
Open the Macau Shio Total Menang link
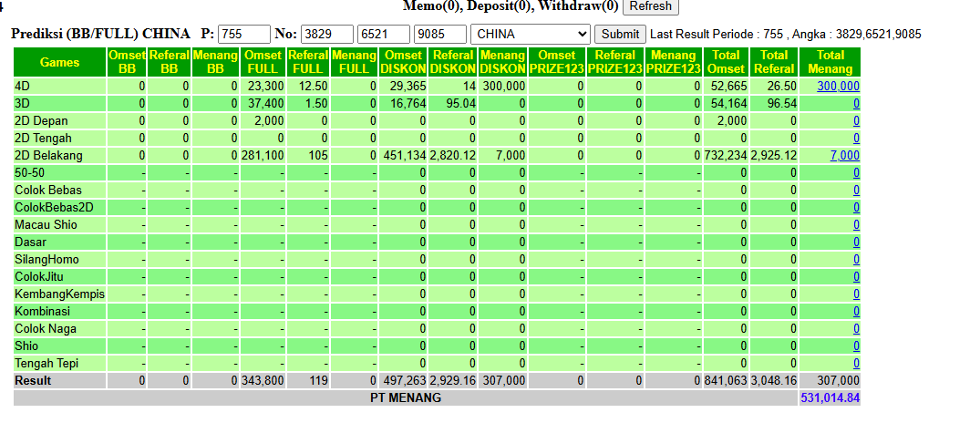tap(856, 225)
